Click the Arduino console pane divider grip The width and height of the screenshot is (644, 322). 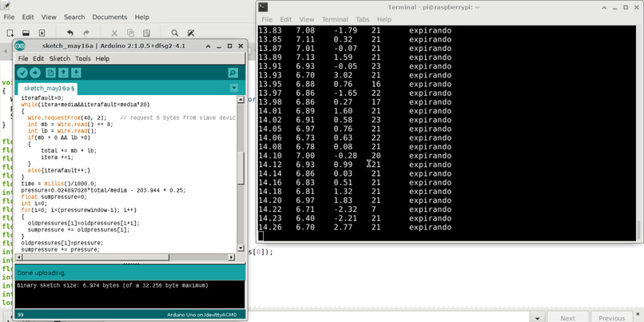[x=130, y=263]
